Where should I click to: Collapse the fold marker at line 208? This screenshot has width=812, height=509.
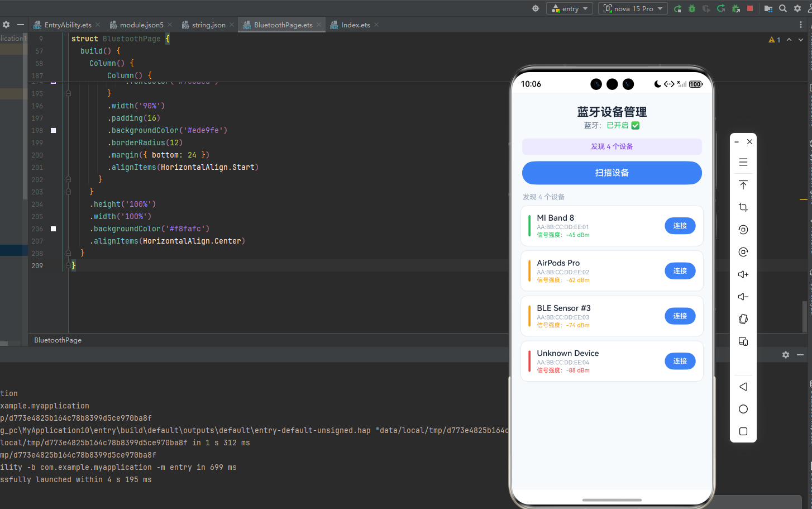[68, 253]
